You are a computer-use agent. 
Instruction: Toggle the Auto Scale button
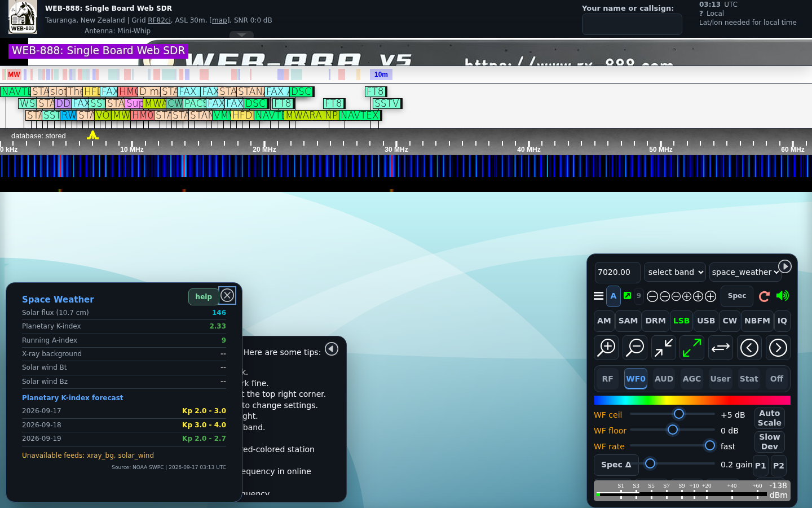coord(769,418)
